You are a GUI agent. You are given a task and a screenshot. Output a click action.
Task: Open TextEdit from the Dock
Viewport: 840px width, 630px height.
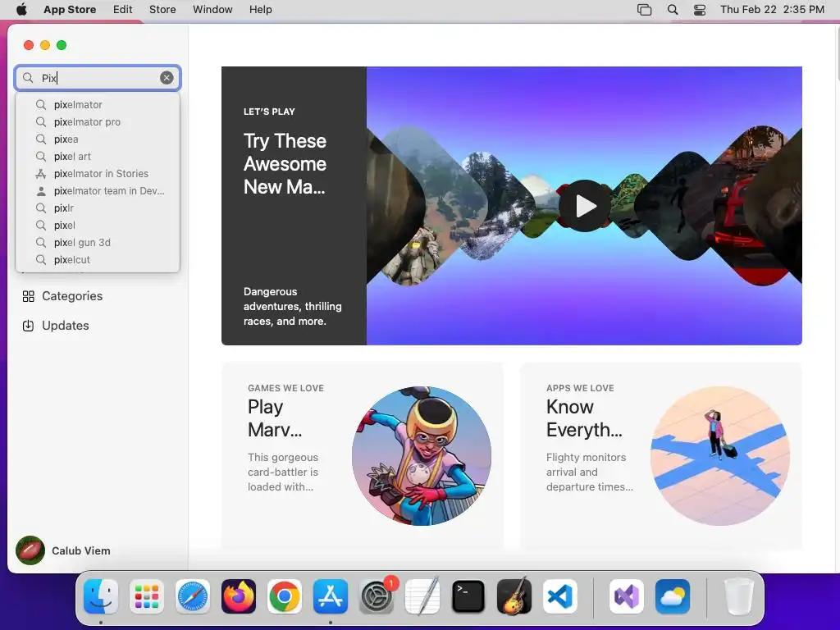pos(422,596)
